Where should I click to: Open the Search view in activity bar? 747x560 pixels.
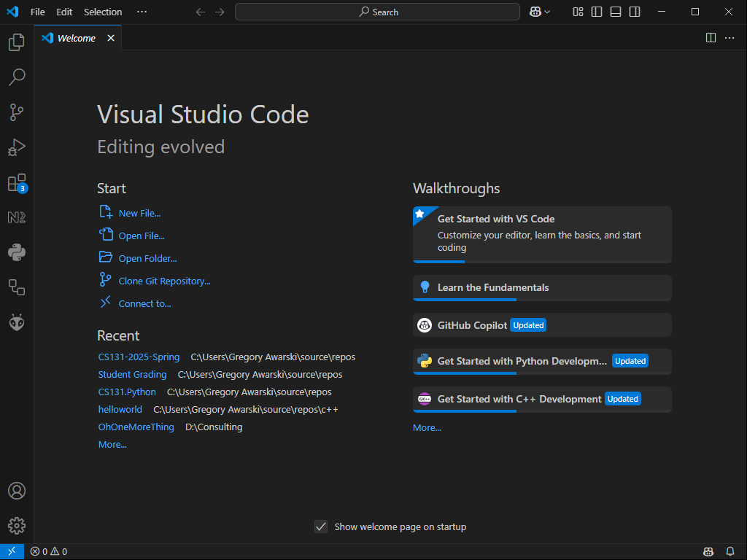tap(17, 77)
